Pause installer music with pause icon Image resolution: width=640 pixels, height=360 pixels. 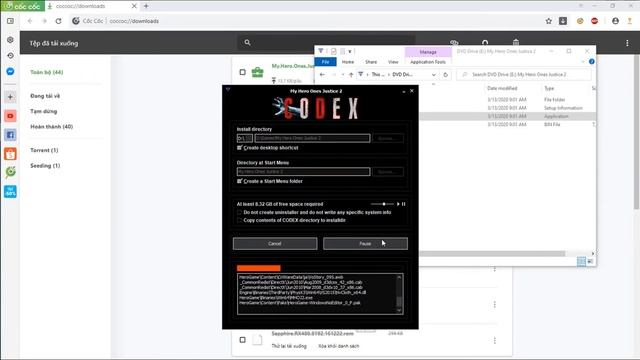coord(403,204)
